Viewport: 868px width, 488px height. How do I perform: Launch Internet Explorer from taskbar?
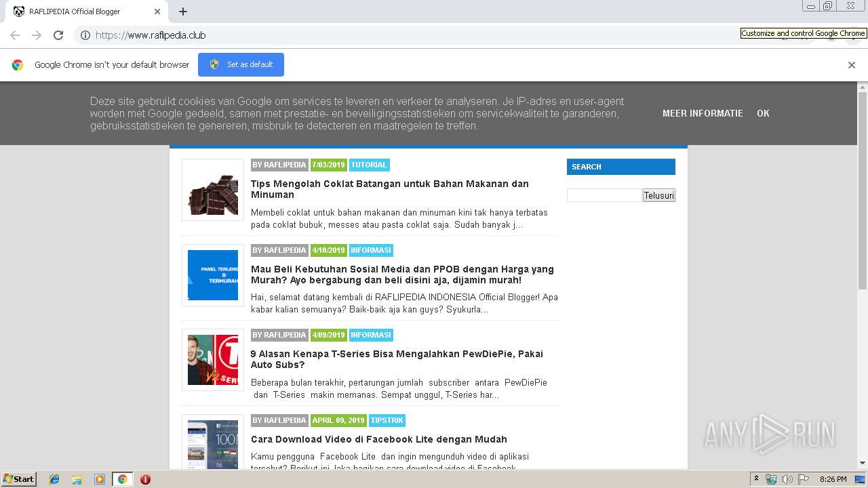point(54,479)
